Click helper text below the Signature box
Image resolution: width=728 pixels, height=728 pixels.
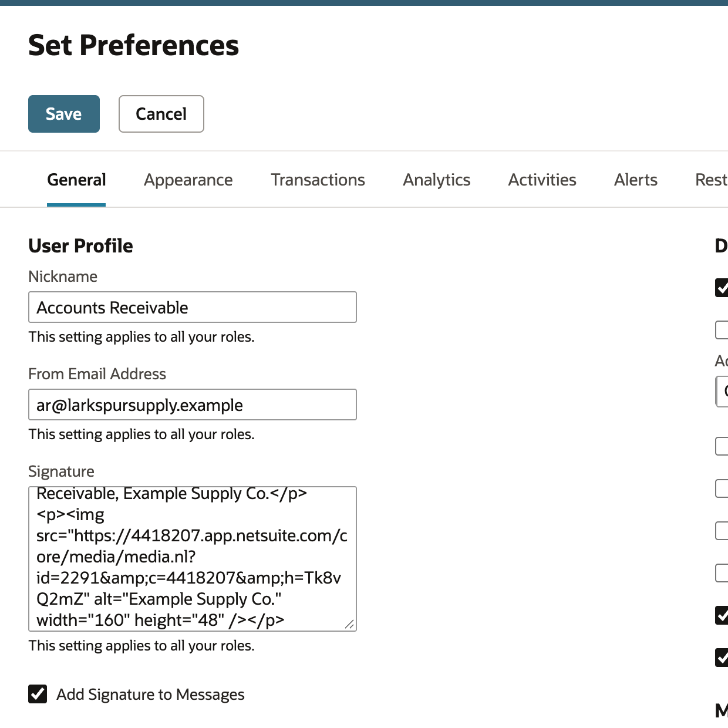point(141,646)
